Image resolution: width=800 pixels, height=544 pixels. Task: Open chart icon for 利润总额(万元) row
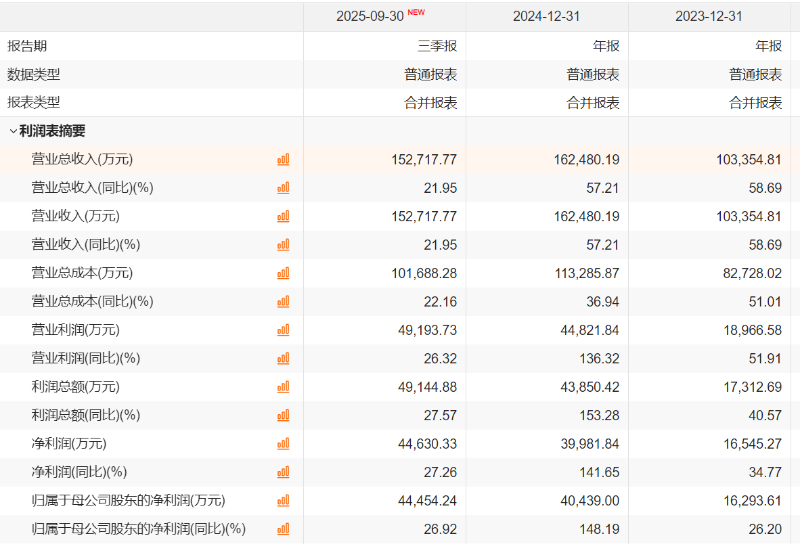pyautogui.click(x=283, y=387)
